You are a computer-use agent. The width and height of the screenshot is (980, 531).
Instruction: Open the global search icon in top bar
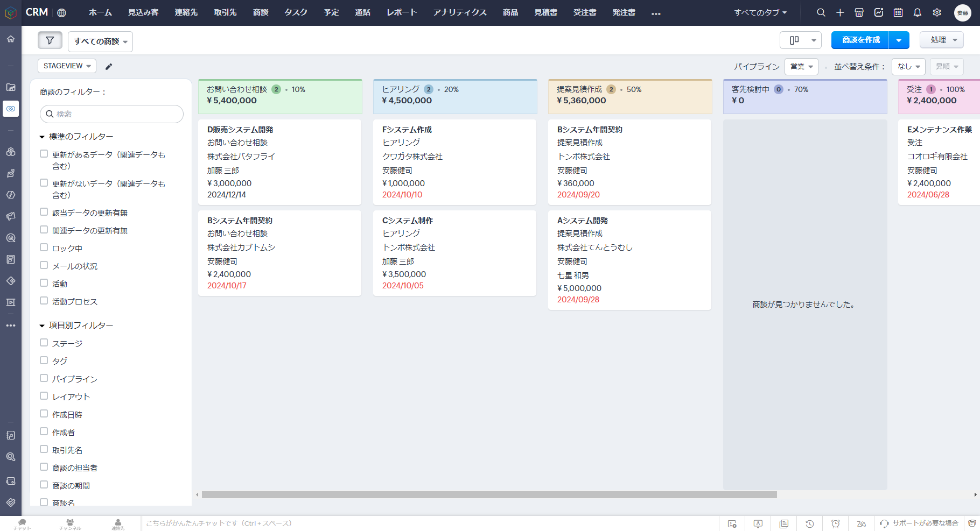tap(821, 12)
